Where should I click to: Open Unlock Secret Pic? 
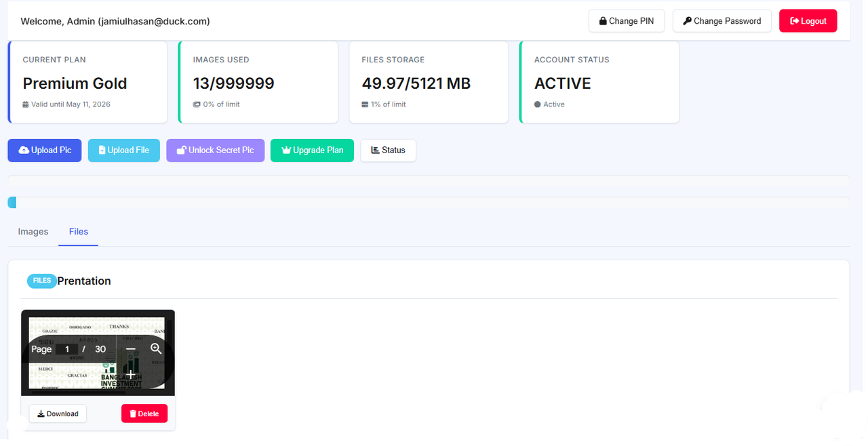[x=215, y=150]
